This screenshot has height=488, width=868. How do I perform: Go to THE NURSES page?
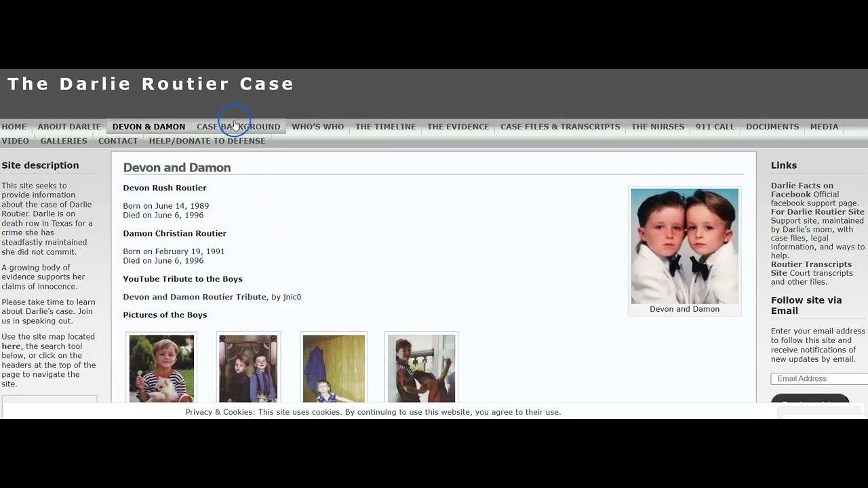pos(658,127)
